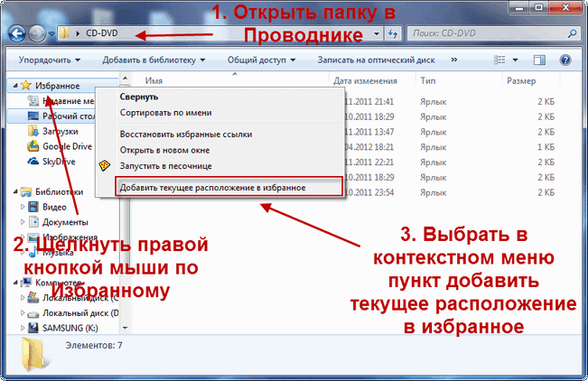Screen dimensions: 588x381
Task: Refresh the CD-DVD folder view
Action: [x=393, y=33]
